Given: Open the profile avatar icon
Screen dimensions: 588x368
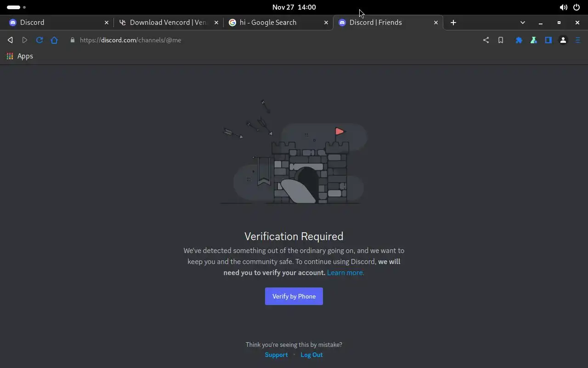Looking at the screenshot, I should (563, 40).
